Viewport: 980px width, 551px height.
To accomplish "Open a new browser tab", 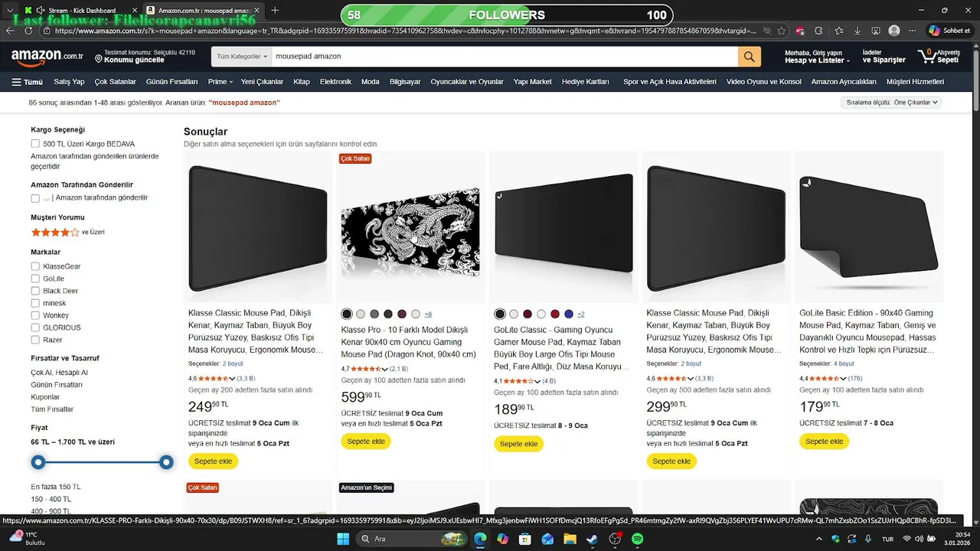I will [x=275, y=11].
